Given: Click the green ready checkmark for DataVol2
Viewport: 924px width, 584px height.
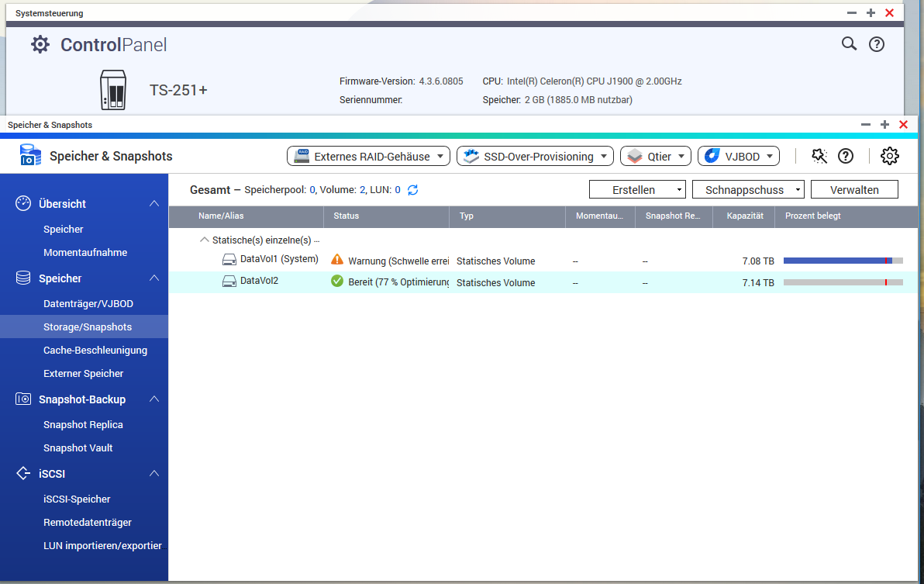Looking at the screenshot, I should point(337,281).
